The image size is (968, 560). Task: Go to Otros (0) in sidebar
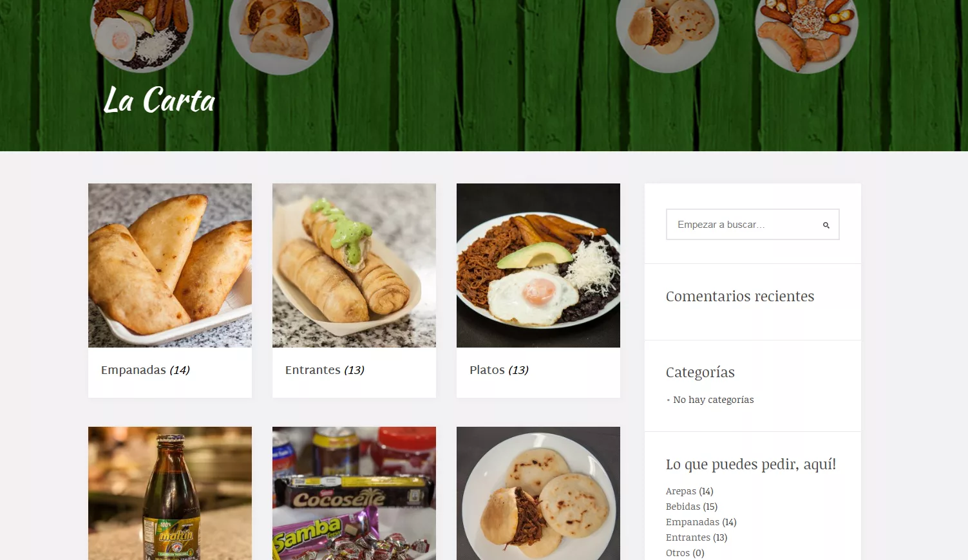tap(685, 553)
